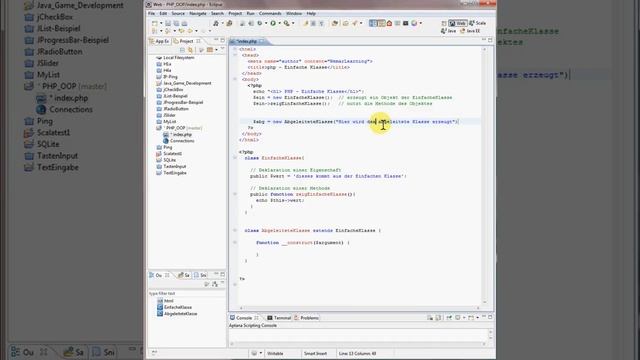The image size is (640, 360).
Task: Select the Terminal tab
Action: (279, 318)
